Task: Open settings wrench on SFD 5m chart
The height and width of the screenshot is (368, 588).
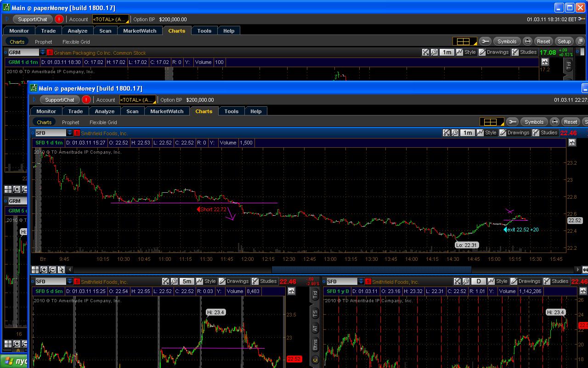Action: (x=174, y=281)
